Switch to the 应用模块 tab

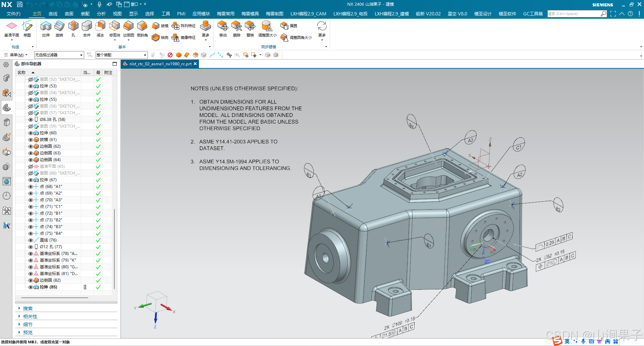click(201, 14)
